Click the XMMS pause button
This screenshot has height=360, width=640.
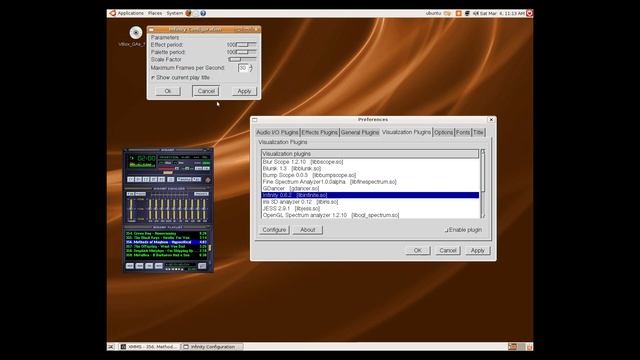pyautogui.click(x=146, y=180)
